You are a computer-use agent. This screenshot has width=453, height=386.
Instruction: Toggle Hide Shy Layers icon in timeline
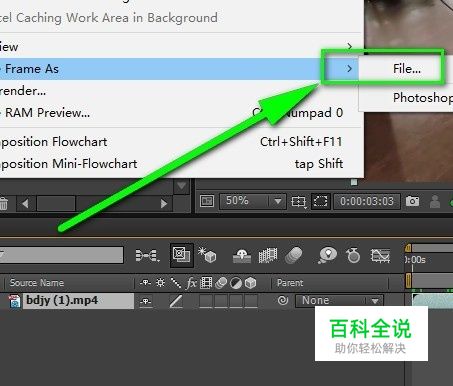click(x=242, y=256)
